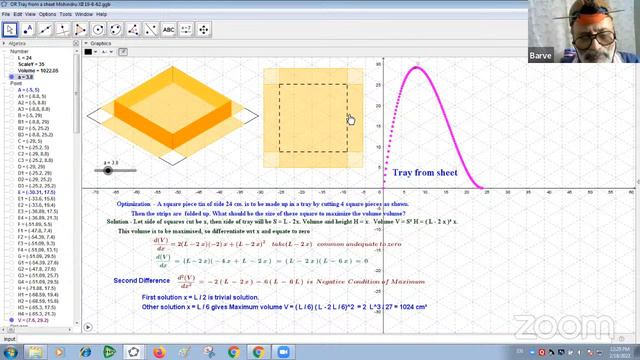640x360 pixels.
Task: Open the Zoom taskbar icon
Action: coord(283,352)
